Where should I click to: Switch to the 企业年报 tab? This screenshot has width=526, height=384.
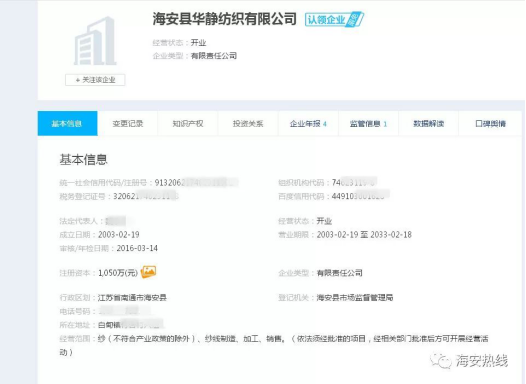308,123
